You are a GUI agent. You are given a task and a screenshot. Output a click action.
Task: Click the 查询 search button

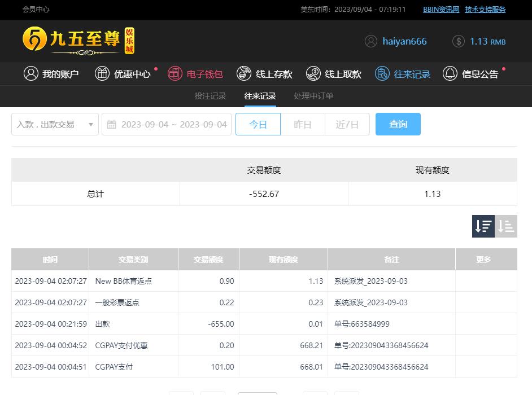coord(398,124)
